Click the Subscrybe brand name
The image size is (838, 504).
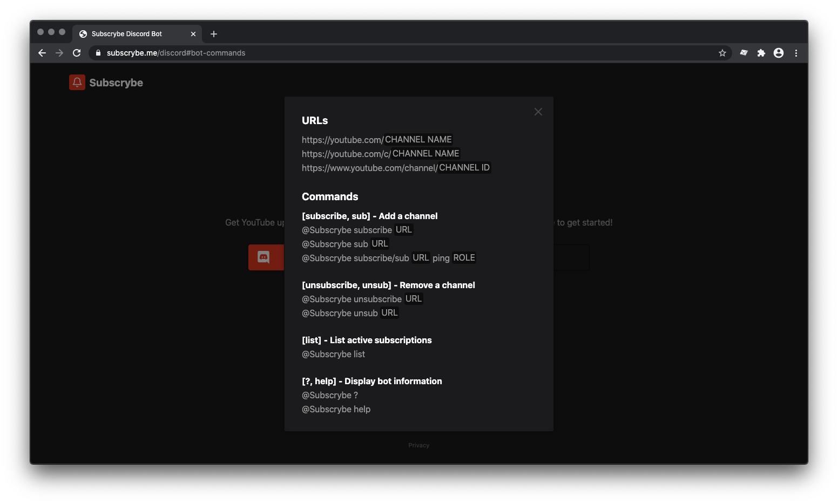[116, 83]
